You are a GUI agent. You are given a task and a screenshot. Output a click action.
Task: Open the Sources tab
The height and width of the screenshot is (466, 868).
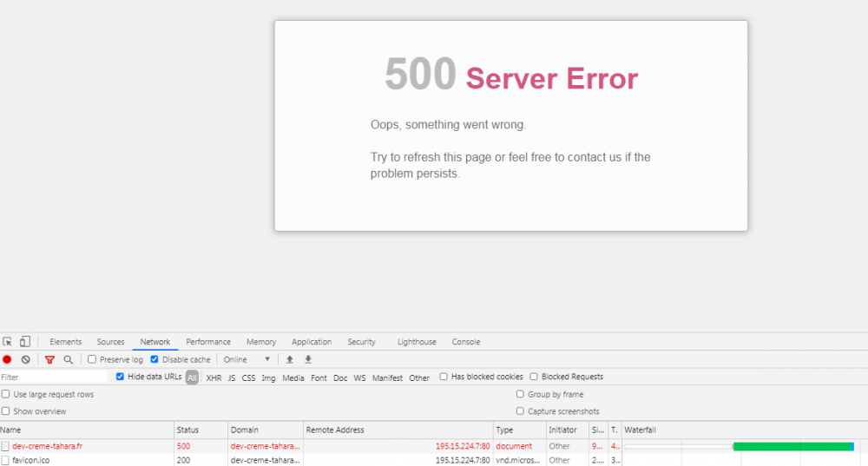coord(110,342)
